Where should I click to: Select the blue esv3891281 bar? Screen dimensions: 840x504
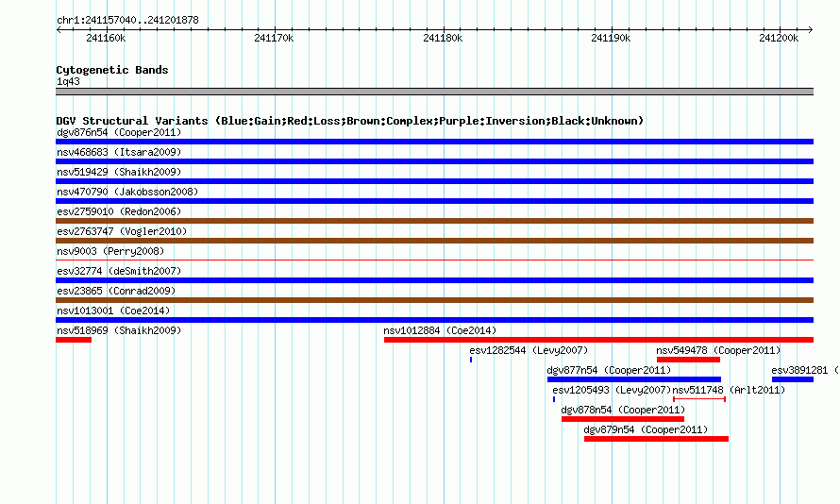click(793, 379)
